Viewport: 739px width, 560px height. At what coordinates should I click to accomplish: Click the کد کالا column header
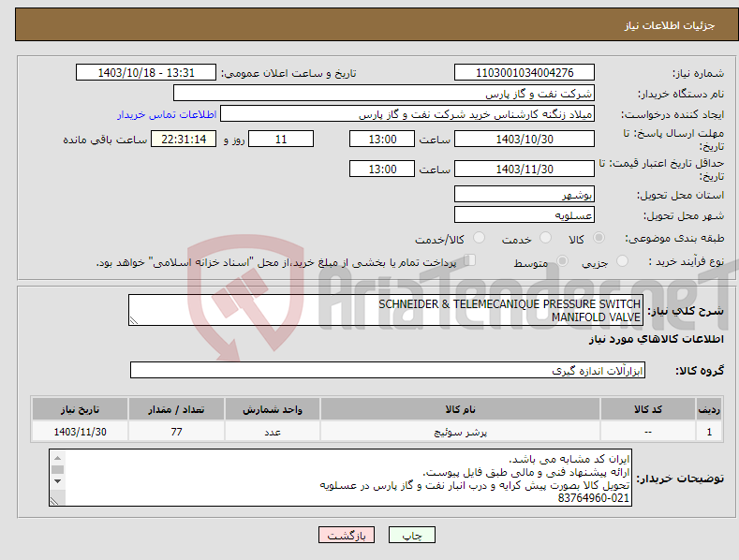tap(648, 409)
